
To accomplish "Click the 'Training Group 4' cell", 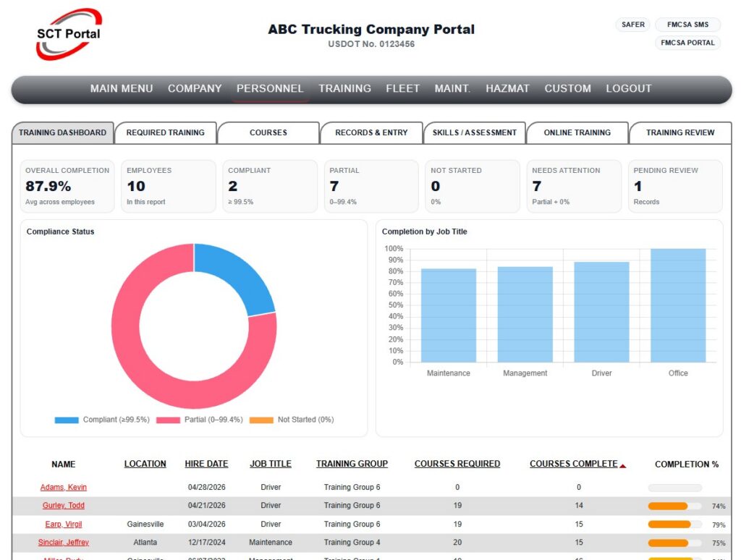I will [x=352, y=543].
